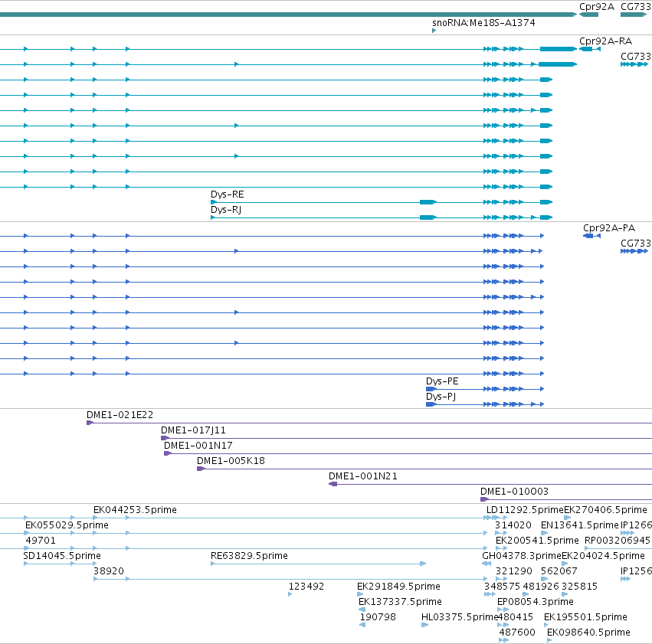Select the Dys-PE protein label

click(442, 381)
